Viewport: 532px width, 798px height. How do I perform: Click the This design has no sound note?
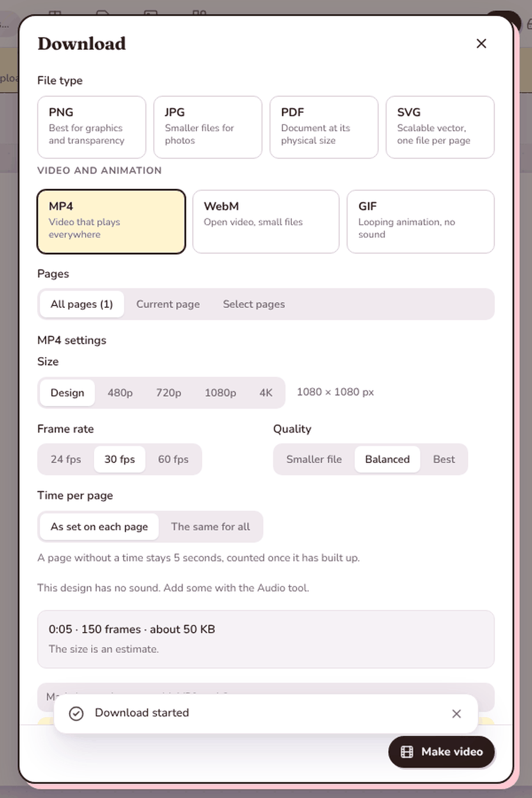(x=173, y=588)
